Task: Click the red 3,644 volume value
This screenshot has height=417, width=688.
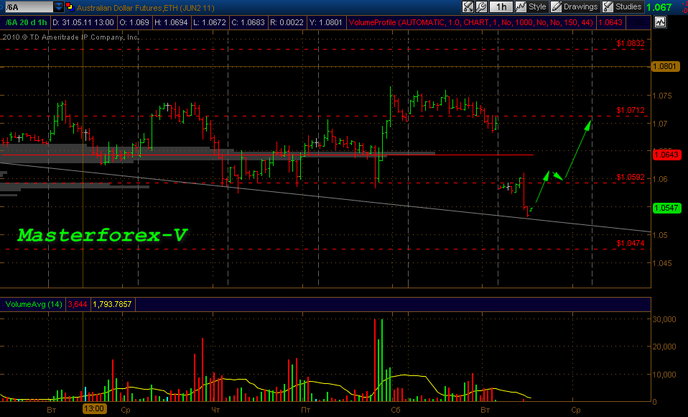Action: pyautogui.click(x=78, y=304)
